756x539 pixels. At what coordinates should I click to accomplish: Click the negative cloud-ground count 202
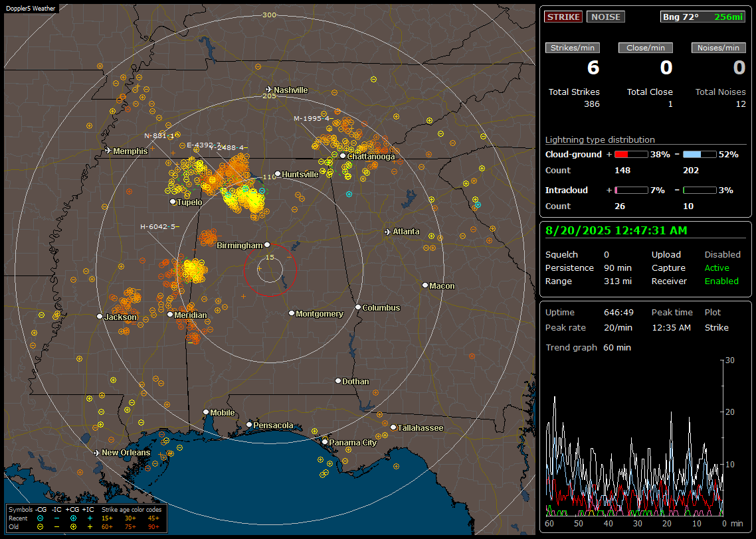691,170
